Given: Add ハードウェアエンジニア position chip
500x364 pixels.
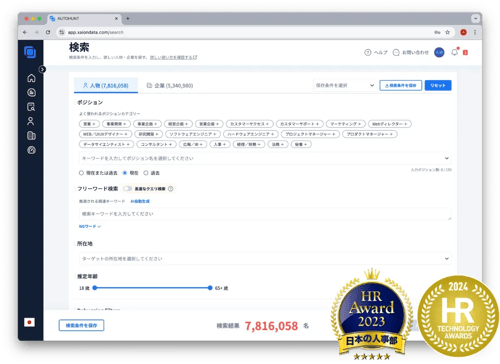Looking at the screenshot, I should tap(250, 134).
